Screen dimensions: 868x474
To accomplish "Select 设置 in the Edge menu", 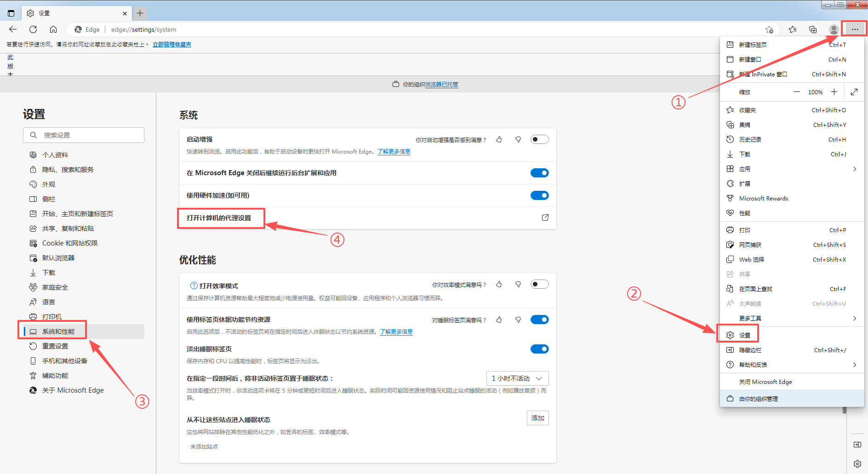I will (744, 335).
